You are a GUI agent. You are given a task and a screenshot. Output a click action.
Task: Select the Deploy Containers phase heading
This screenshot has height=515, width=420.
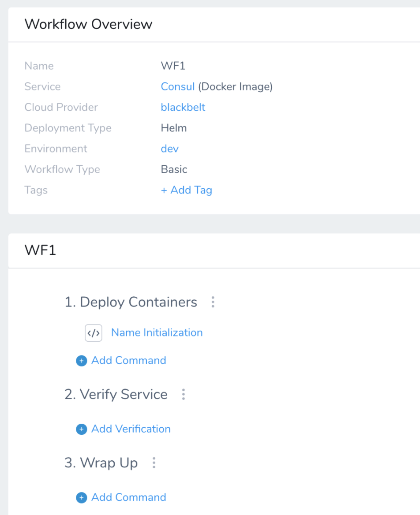[131, 302]
